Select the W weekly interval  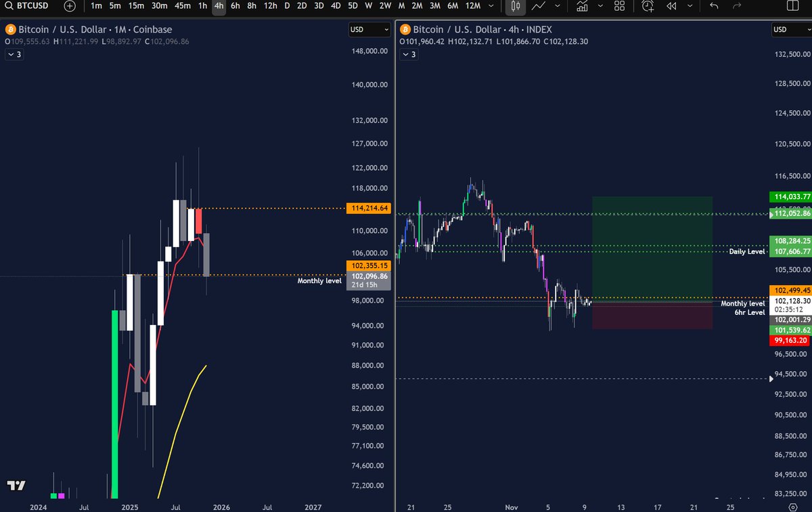[368, 7]
